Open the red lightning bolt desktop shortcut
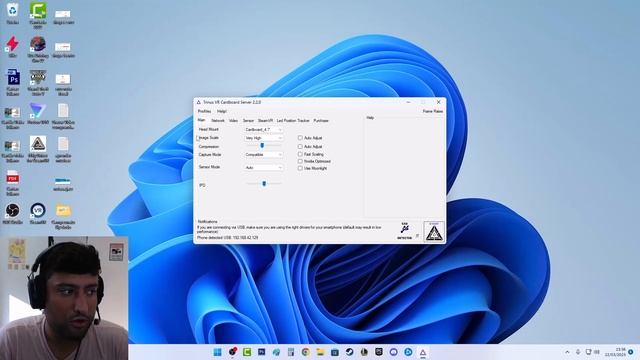640x360 pixels. point(13,46)
